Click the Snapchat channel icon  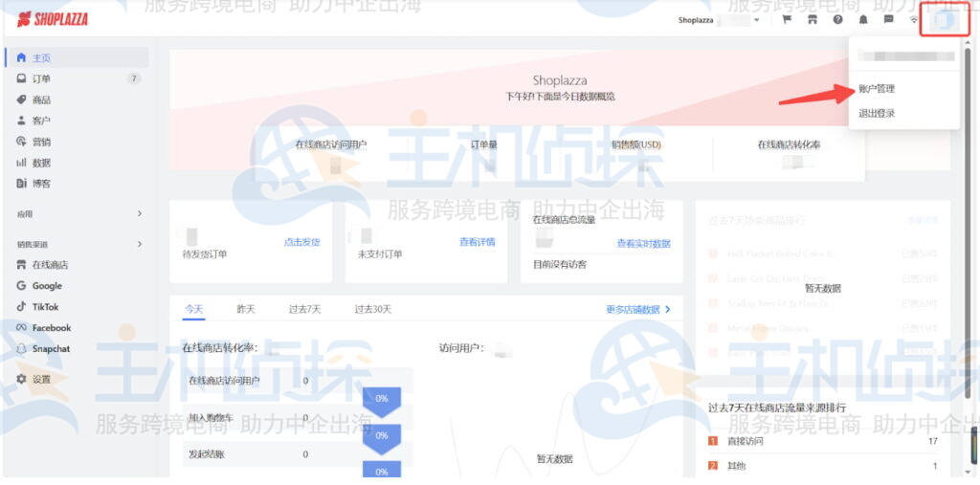click(x=21, y=349)
